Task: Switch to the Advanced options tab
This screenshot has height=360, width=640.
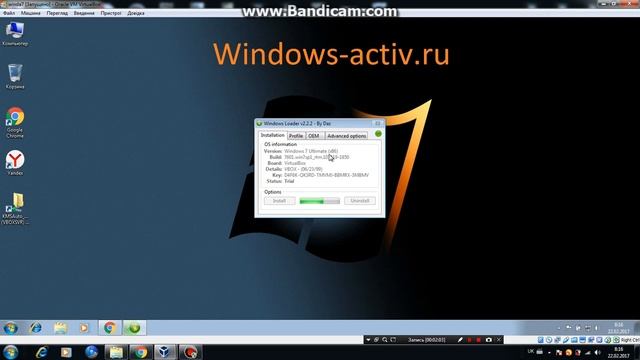Action: point(347,136)
